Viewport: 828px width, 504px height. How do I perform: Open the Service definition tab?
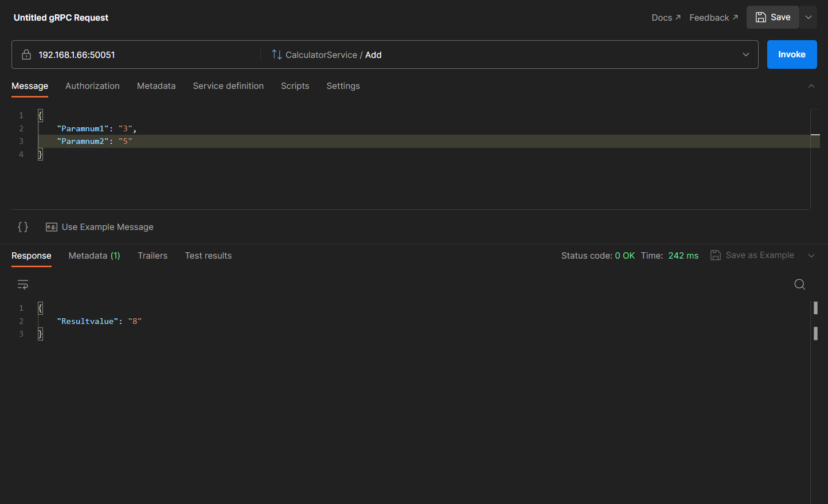228,86
